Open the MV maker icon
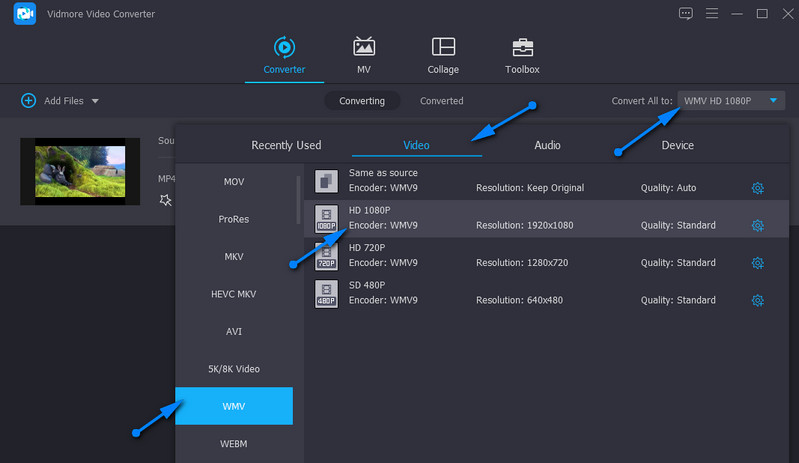This screenshot has height=463, width=799. point(364,47)
